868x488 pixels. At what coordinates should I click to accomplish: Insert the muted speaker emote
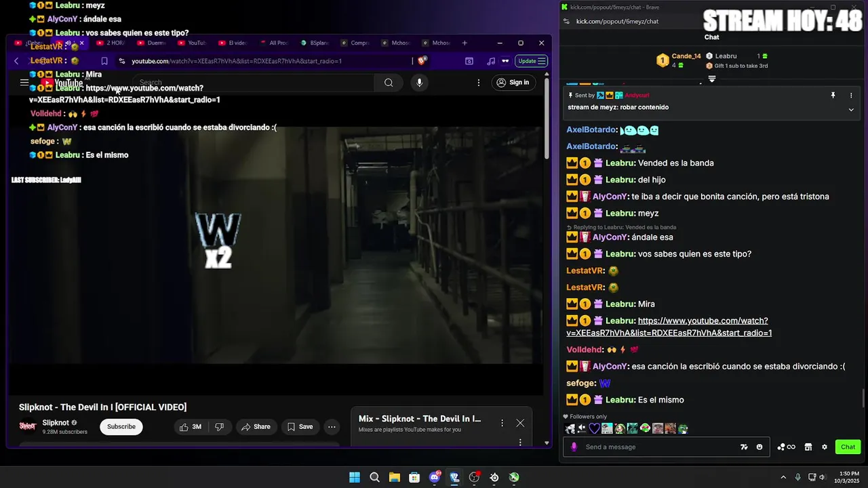[x=583, y=428]
